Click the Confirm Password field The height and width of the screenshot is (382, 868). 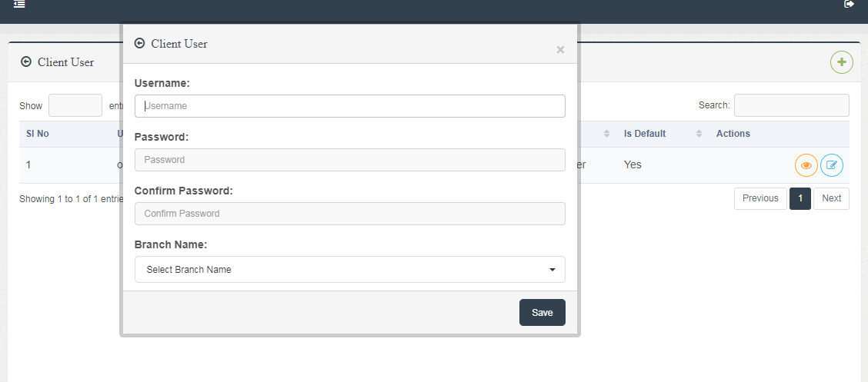tap(350, 214)
